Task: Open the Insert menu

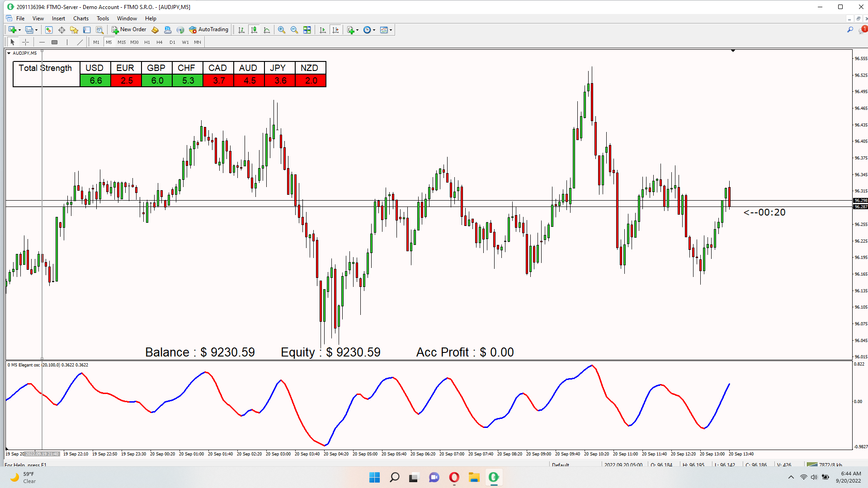Action: (58, 19)
